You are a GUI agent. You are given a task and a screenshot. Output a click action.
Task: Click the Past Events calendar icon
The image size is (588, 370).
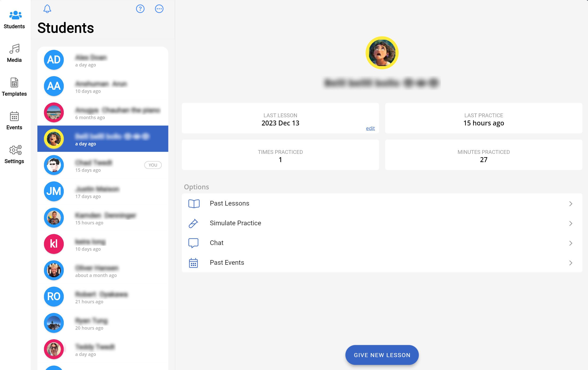pyautogui.click(x=193, y=263)
